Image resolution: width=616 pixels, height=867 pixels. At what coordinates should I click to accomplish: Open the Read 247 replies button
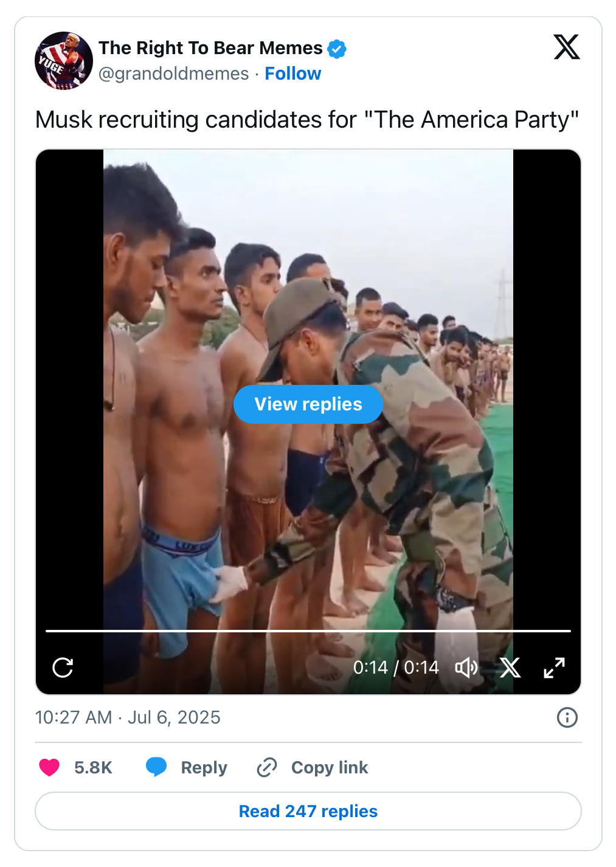pyautogui.click(x=308, y=811)
